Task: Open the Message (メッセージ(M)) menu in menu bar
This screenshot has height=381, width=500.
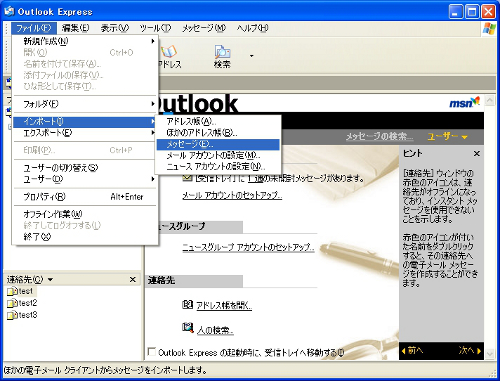Action: pyautogui.click(x=204, y=28)
